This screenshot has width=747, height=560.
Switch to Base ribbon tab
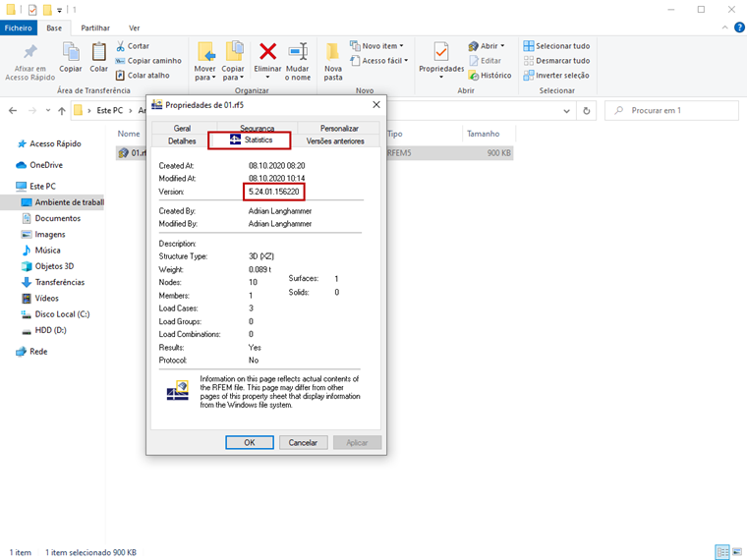tap(54, 28)
